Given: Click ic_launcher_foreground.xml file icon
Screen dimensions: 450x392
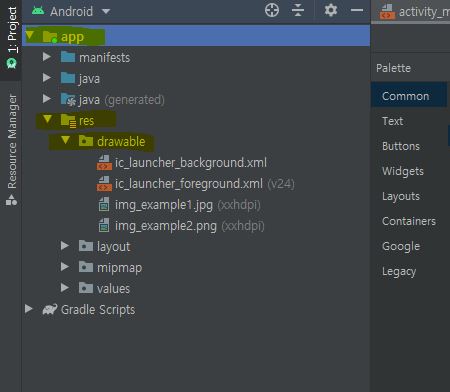Looking at the screenshot, I should pyautogui.click(x=104, y=184).
